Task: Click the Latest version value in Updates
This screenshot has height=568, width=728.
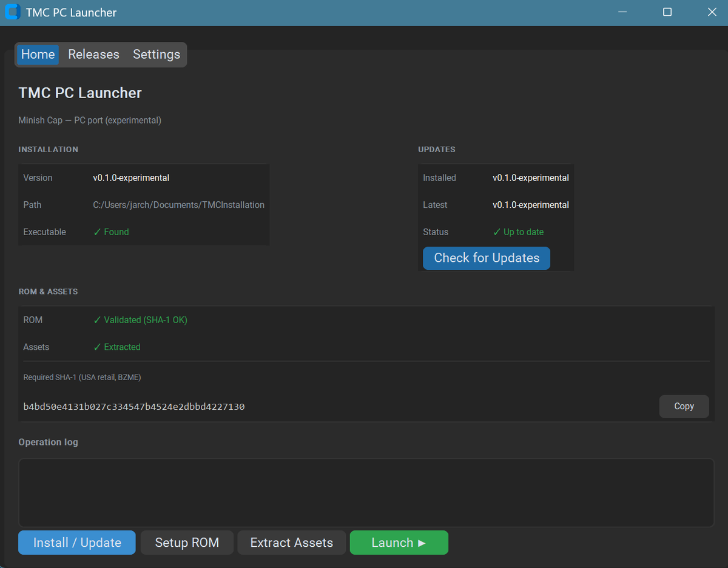Action: coord(531,205)
